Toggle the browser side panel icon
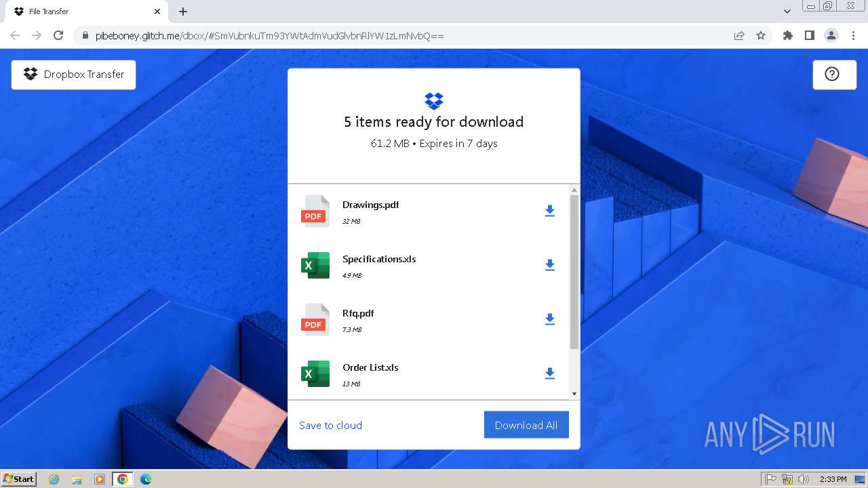Screen dimensions: 868x488 pos(809,35)
